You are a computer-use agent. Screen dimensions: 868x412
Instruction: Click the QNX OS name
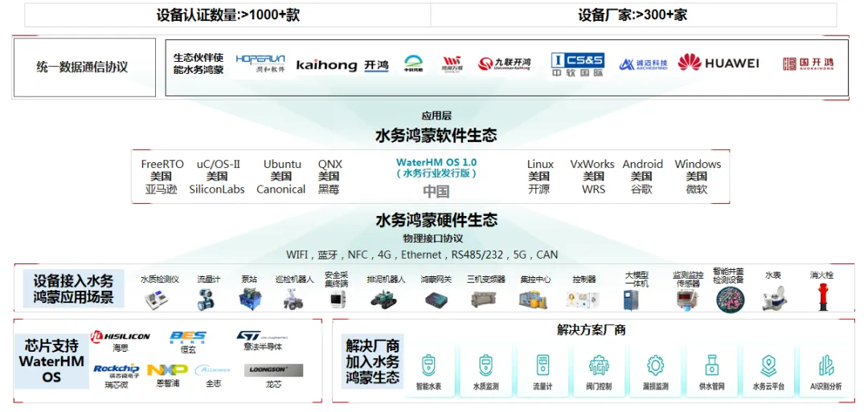coord(330,165)
